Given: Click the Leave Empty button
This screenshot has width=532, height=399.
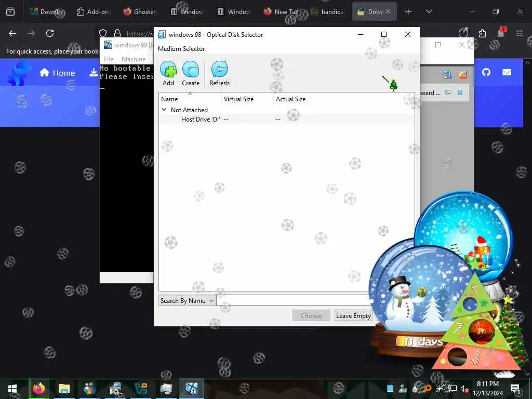Looking at the screenshot, I should (353, 315).
